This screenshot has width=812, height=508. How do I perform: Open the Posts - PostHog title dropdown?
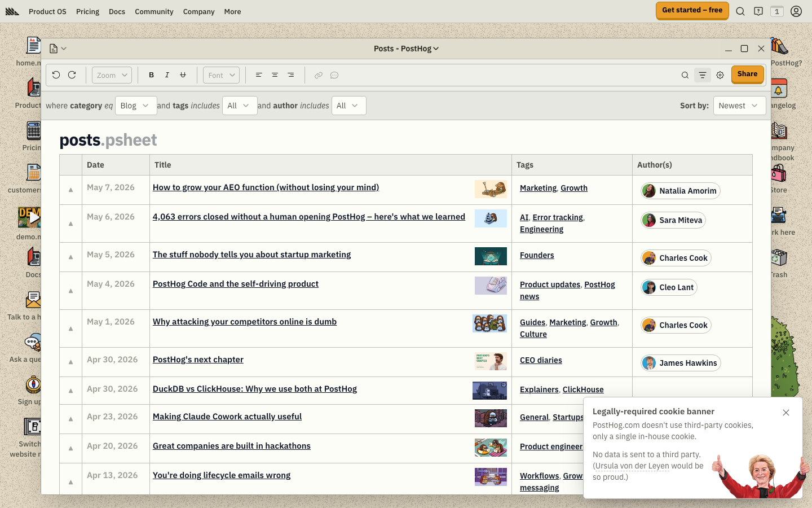[406, 49]
